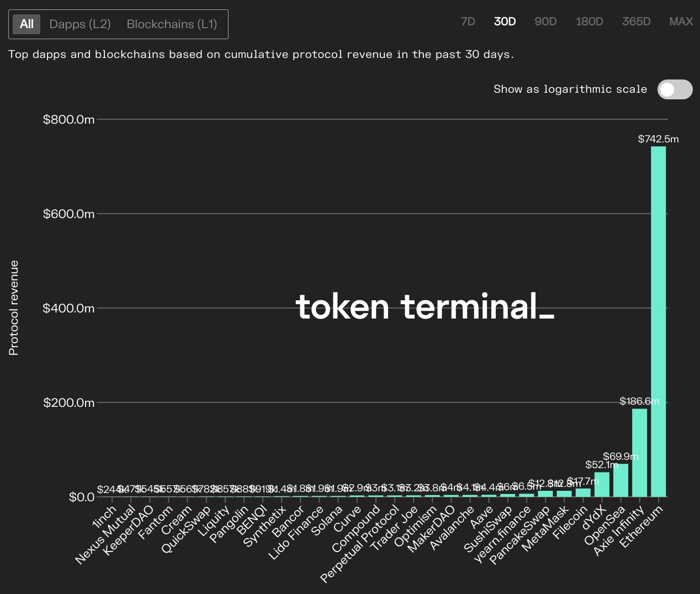Click the $0.0 y-axis tick label

(x=82, y=497)
